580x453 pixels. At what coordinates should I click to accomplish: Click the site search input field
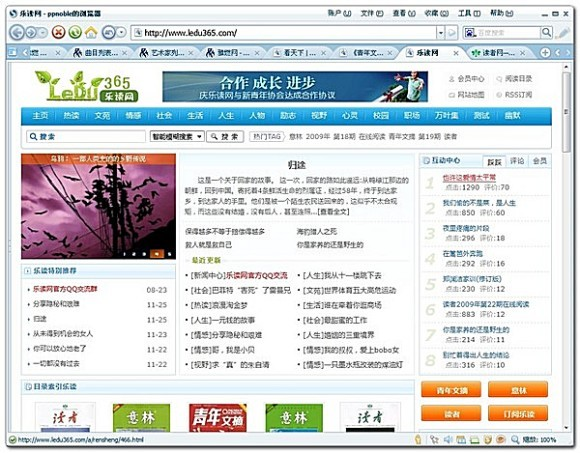(x=86, y=136)
